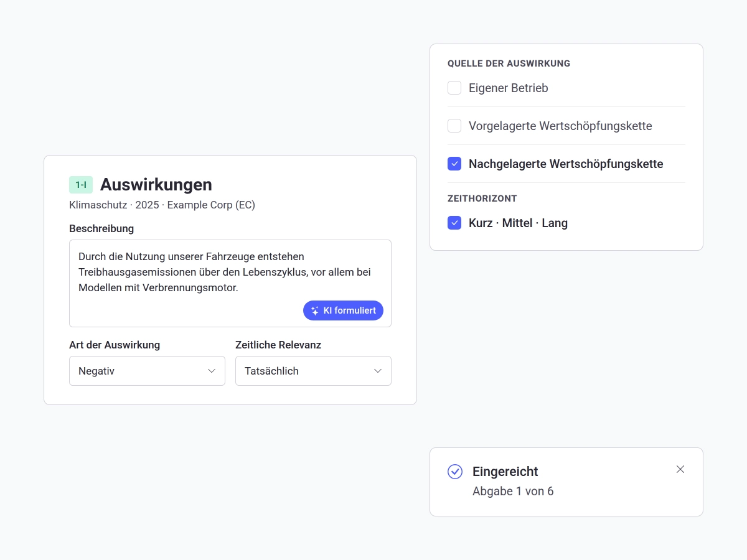Click the KI formuliert button
Screen dimensions: 747x560
(343, 310)
